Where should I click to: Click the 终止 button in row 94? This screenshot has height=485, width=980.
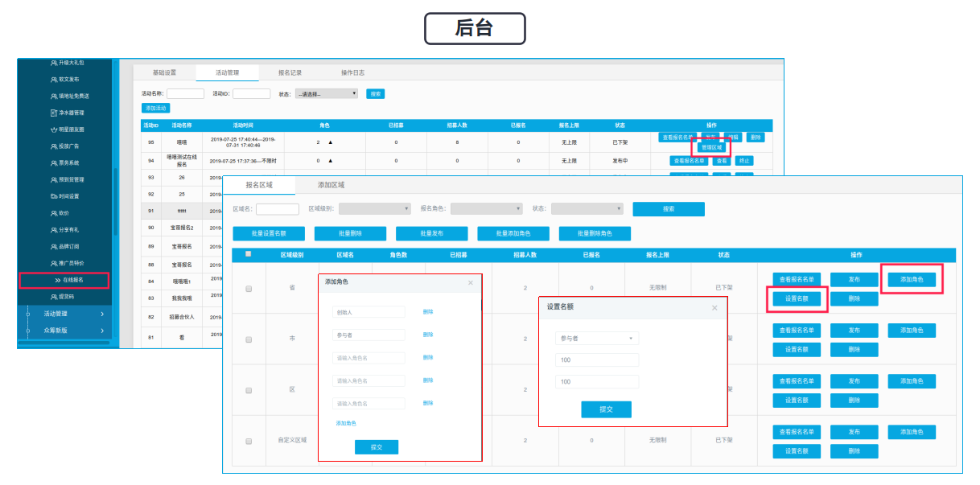[744, 161]
